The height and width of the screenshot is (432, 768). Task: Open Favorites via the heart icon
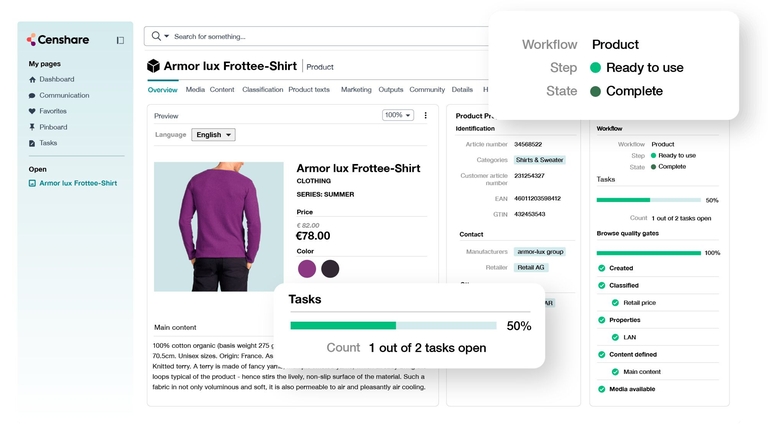click(x=32, y=111)
